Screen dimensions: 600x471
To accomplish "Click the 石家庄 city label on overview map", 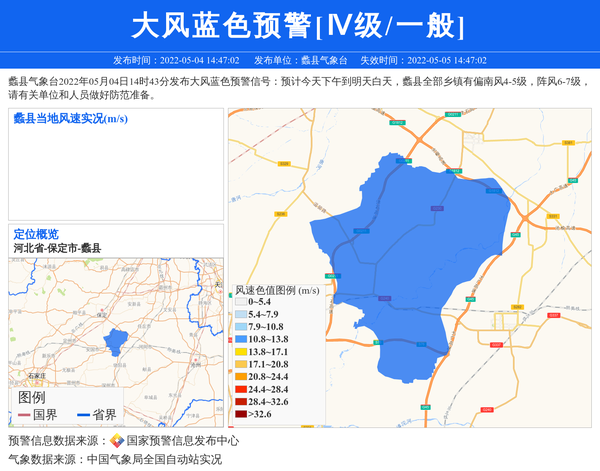I will (37, 375).
